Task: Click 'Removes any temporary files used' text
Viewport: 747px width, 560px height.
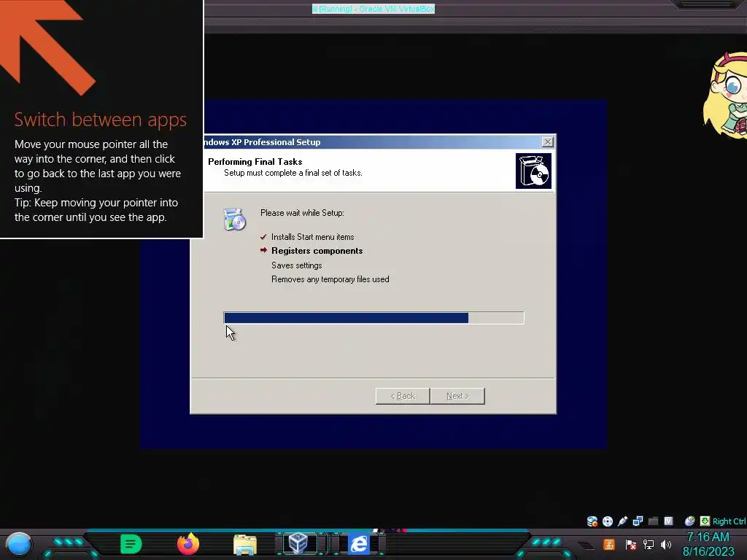Action: (x=330, y=279)
